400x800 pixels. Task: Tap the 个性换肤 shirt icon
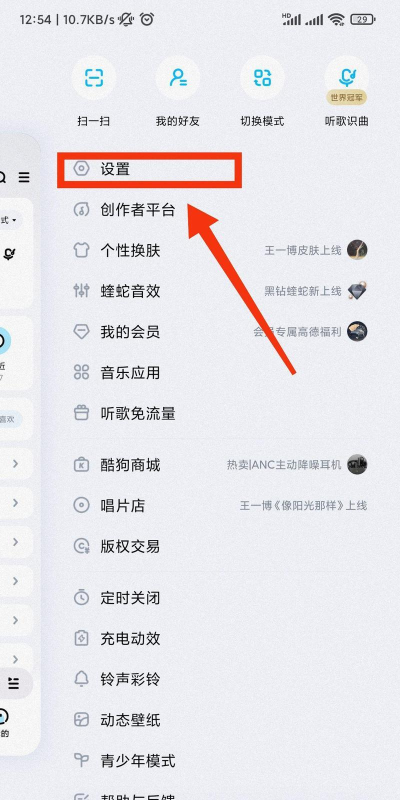(82, 251)
